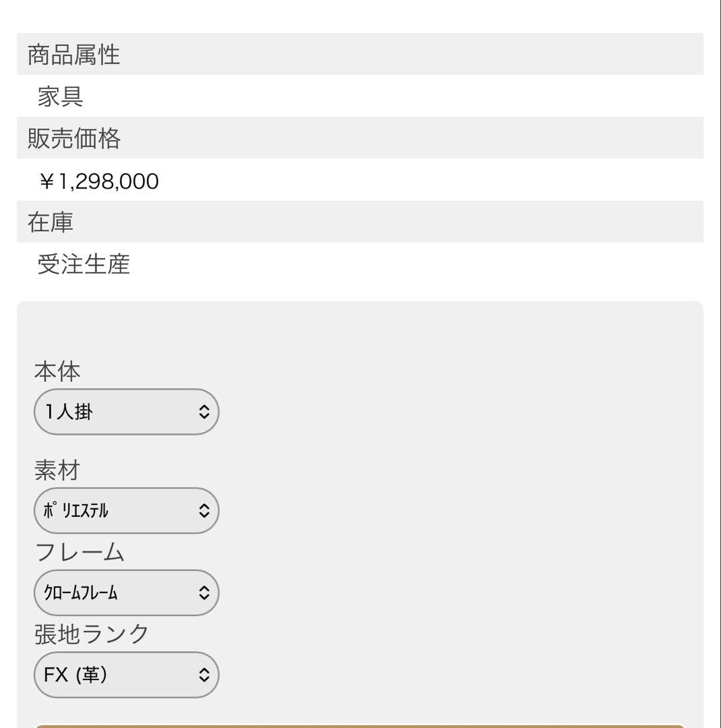
Task: Click the chevron icon on the フレーム selector
Action: coord(206,593)
